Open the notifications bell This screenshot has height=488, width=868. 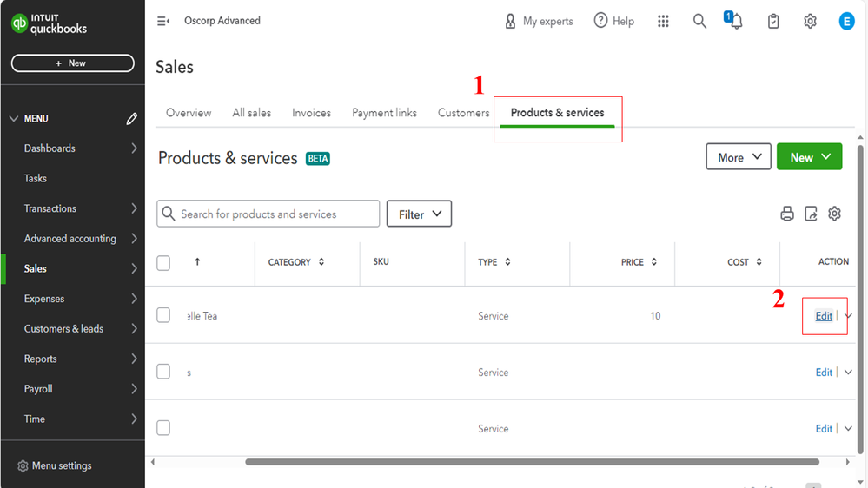pos(736,22)
